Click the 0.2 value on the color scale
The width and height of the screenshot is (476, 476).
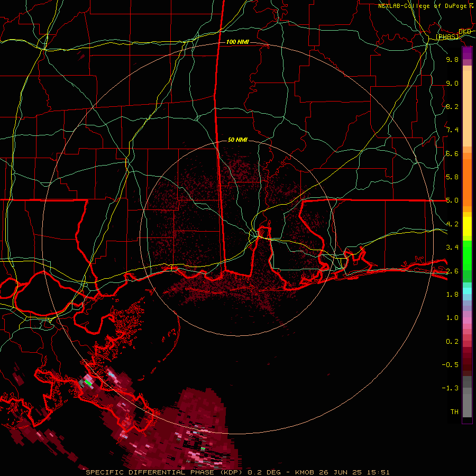tap(452, 342)
